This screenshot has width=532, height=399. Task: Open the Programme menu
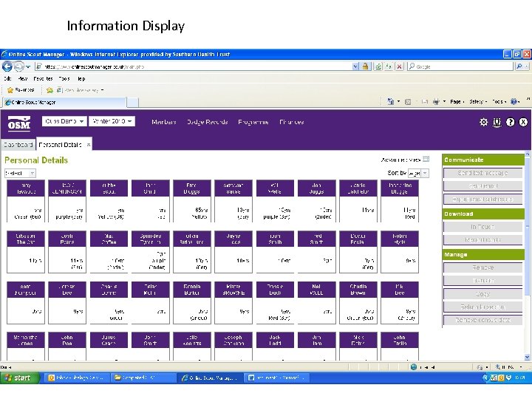pyautogui.click(x=253, y=122)
